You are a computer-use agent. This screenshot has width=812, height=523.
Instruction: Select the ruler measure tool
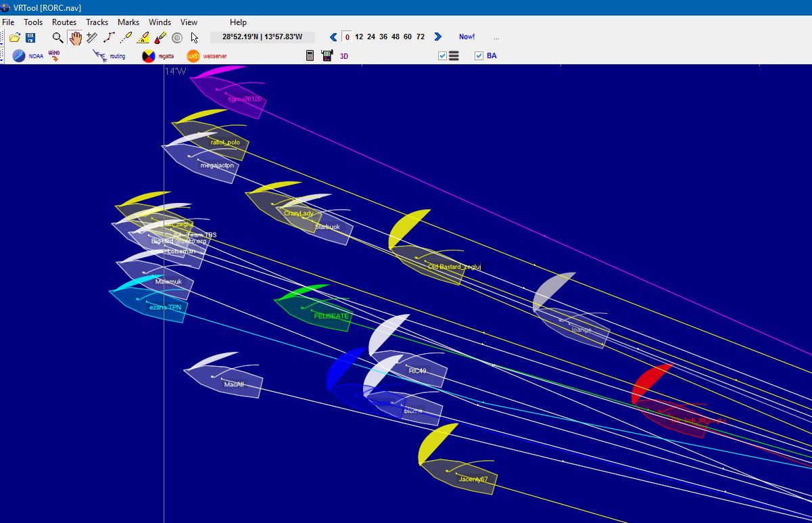coord(92,38)
